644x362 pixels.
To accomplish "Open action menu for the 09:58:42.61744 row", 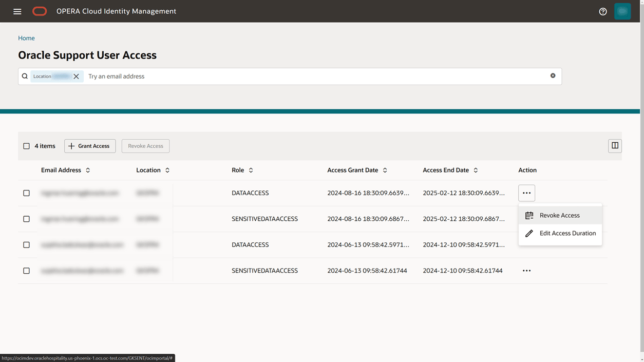I will (x=526, y=271).
